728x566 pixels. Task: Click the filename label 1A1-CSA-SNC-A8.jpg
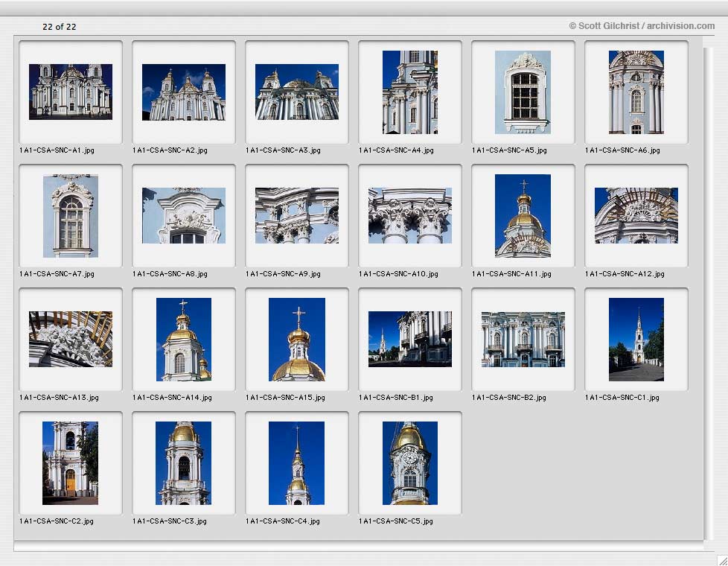pos(170,274)
